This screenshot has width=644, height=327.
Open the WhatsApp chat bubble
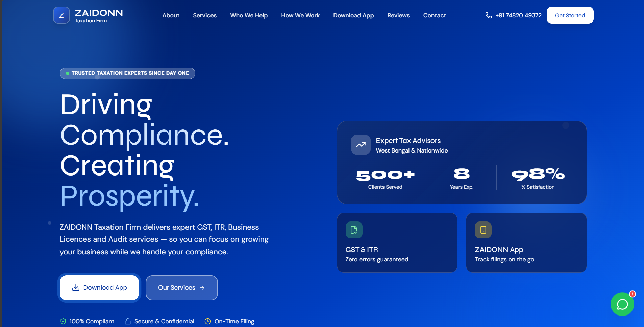(x=622, y=304)
